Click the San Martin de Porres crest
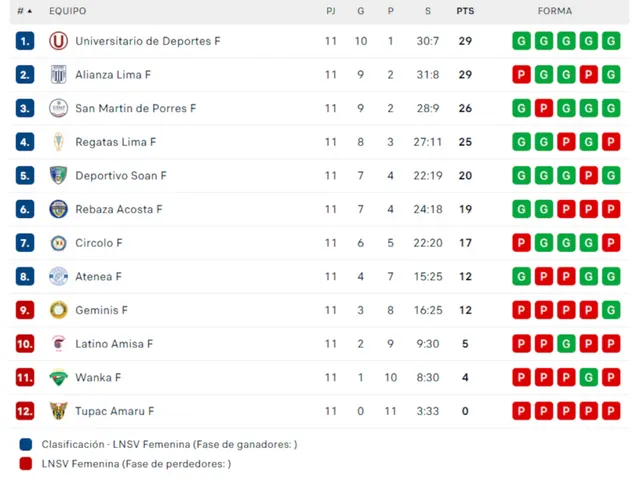This screenshot has width=640, height=480. (x=58, y=108)
